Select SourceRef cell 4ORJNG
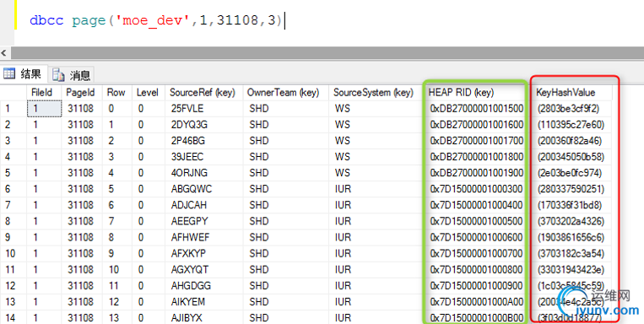Viewport: 644px width, 324px height. point(203,173)
